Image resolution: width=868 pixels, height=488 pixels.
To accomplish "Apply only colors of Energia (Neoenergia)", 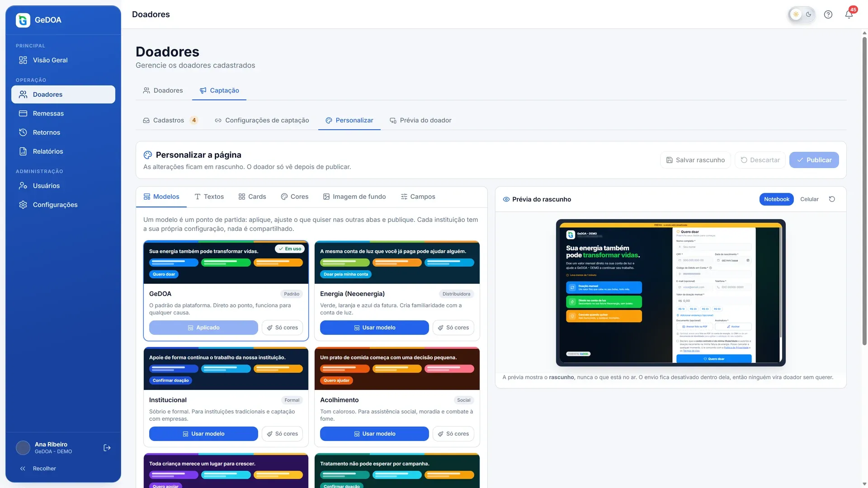I will pos(453,328).
